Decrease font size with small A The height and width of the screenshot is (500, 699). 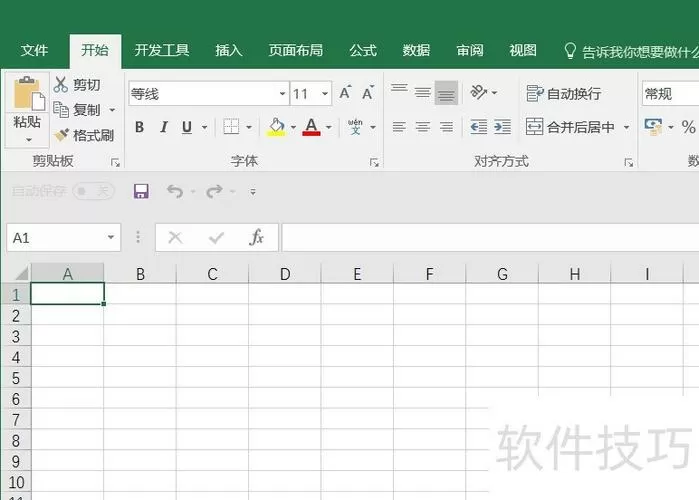[367, 93]
